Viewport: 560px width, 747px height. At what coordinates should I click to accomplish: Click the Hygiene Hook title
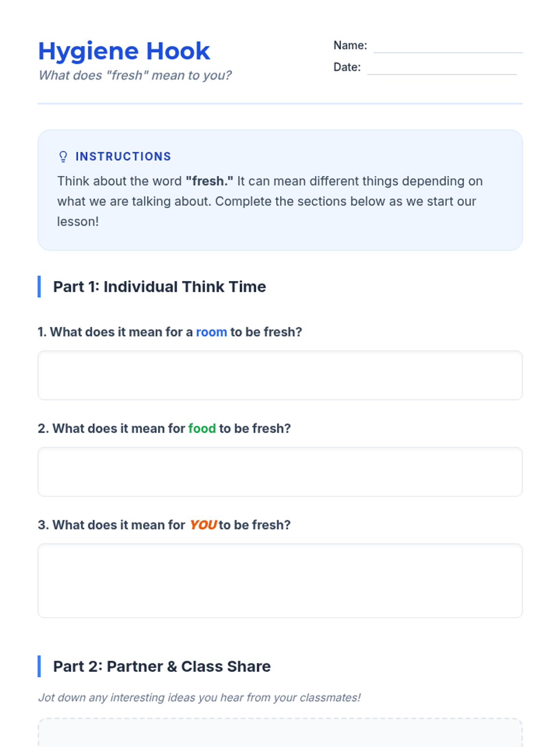[124, 51]
